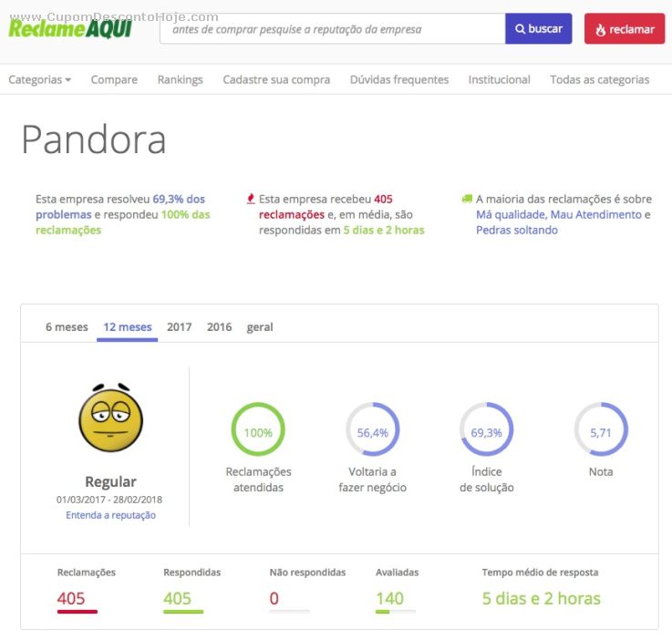672x640 pixels.
Task: Open the Compare menu item
Action: (x=114, y=79)
